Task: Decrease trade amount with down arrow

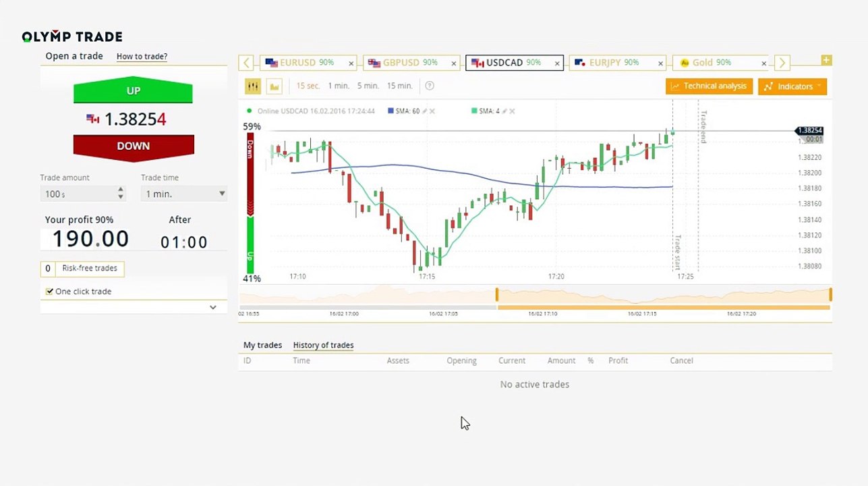Action: click(x=121, y=197)
